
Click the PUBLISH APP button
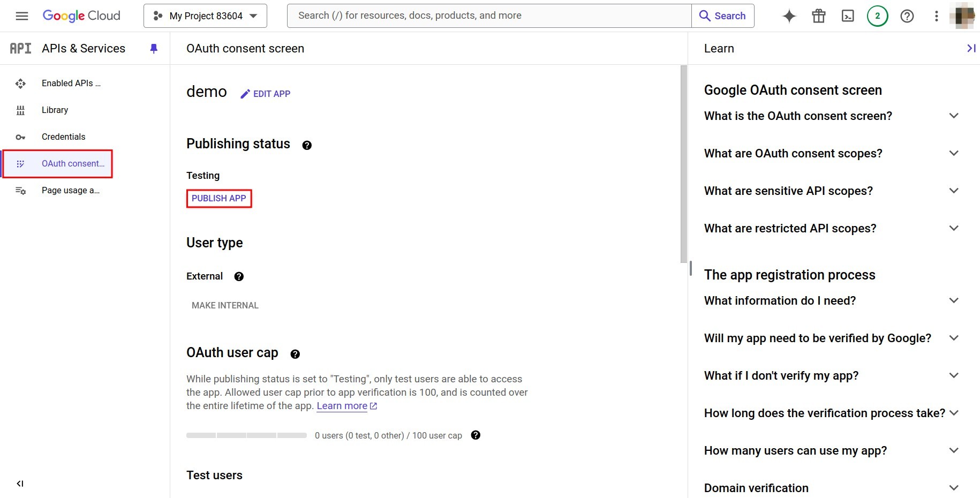click(218, 198)
